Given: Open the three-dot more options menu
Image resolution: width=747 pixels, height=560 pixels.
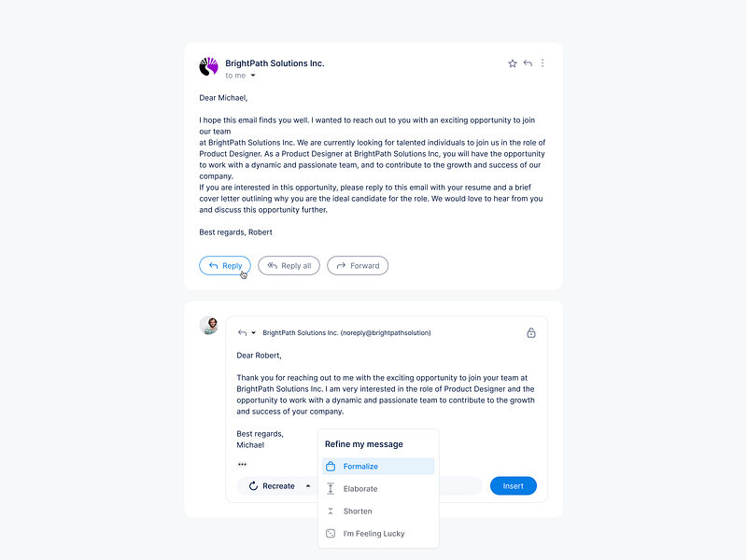Looking at the screenshot, I should tap(543, 63).
